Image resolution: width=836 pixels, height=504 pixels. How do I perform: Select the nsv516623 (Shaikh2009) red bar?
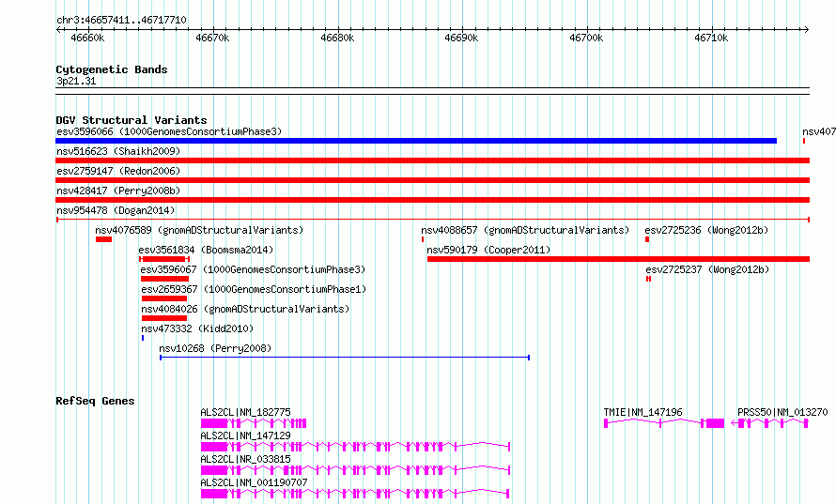[432, 160]
